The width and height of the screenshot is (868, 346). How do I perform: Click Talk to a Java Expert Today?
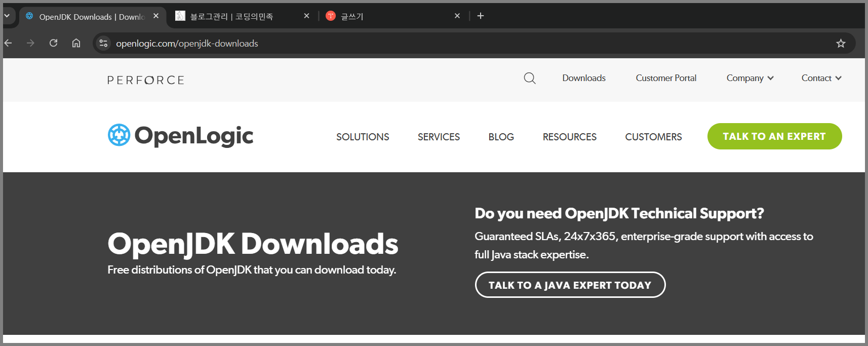pos(570,285)
